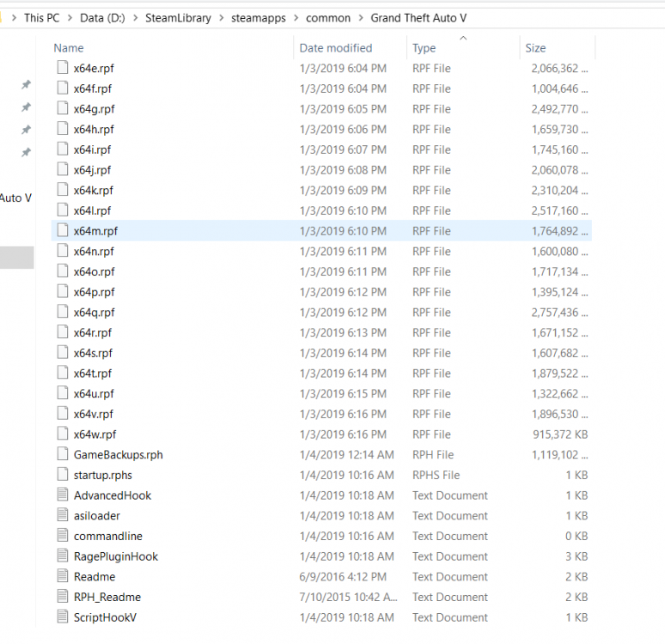The height and width of the screenshot is (644, 665).
Task: Click the x64q.rpf file icon
Action: [63, 312]
